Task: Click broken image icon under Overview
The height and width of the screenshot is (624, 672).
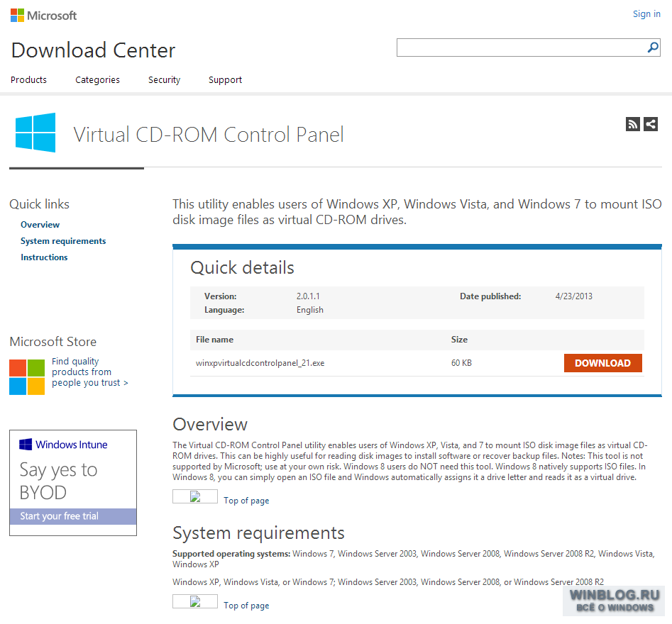Action: pos(195,496)
